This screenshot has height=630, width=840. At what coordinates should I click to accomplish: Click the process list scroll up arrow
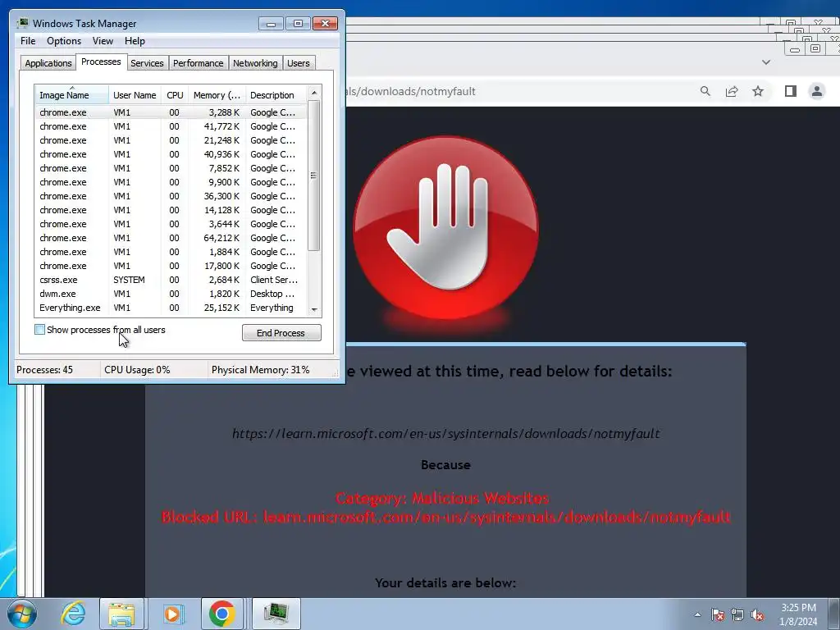pyautogui.click(x=314, y=93)
